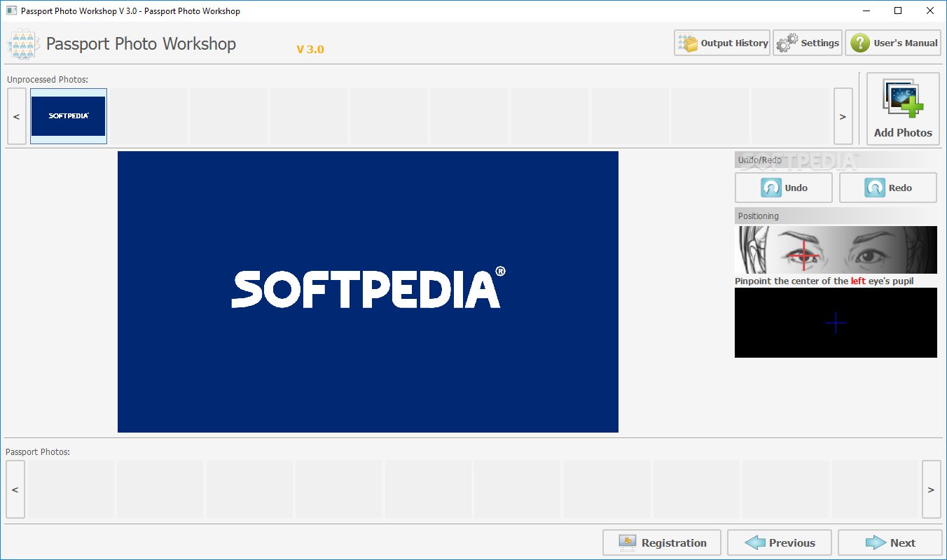Open Output History

(x=722, y=43)
